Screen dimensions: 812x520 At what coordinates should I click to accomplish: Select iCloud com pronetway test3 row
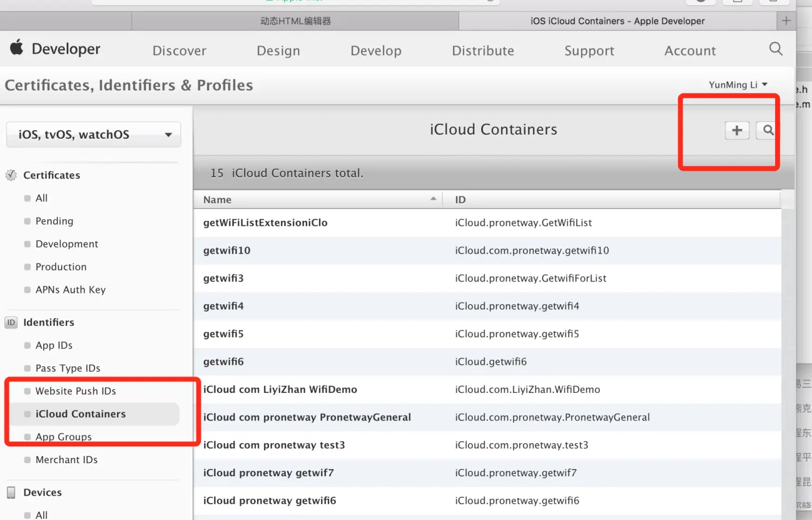pyautogui.click(x=487, y=445)
